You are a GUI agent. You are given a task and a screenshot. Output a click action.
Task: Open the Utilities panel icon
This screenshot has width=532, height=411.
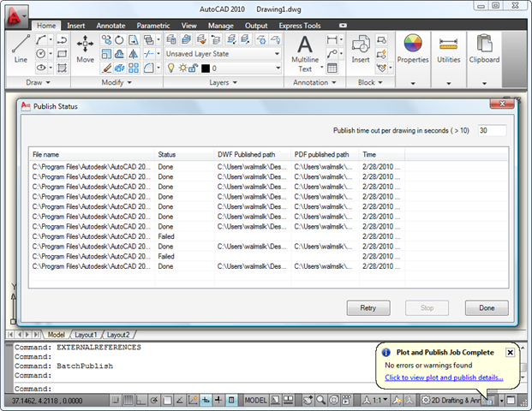pyautogui.click(x=449, y=50)
